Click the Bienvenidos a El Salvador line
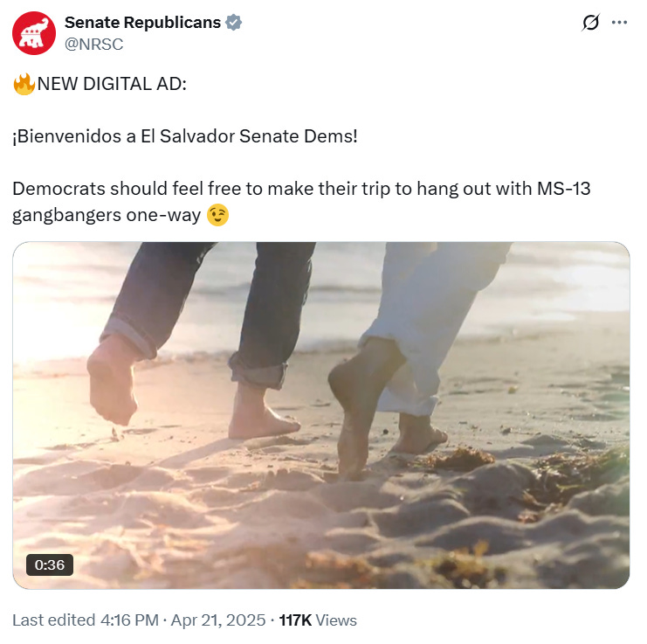 pos(185,136)
